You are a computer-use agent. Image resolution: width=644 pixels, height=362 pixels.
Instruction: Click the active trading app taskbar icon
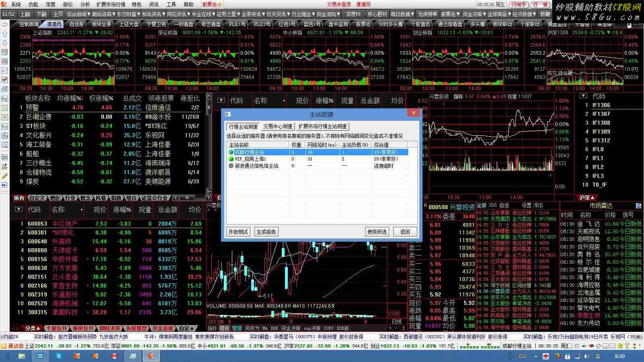[x=151, y=356]
